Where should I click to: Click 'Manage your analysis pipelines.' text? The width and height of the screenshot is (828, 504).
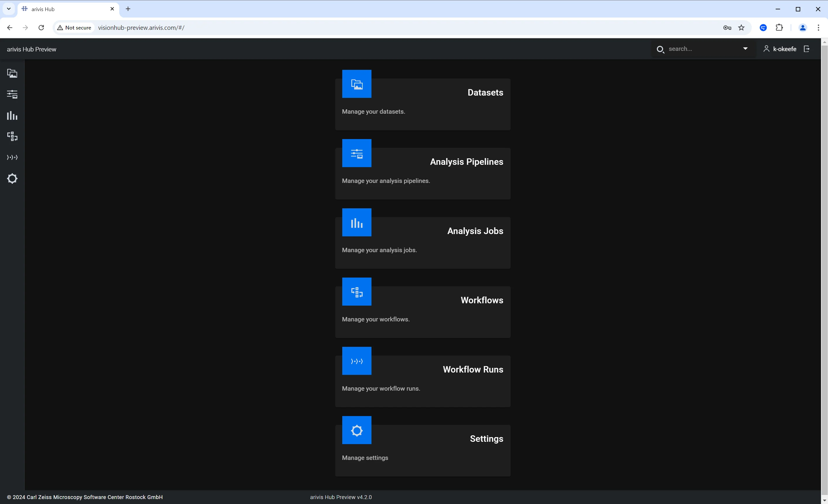pos(386,181)
